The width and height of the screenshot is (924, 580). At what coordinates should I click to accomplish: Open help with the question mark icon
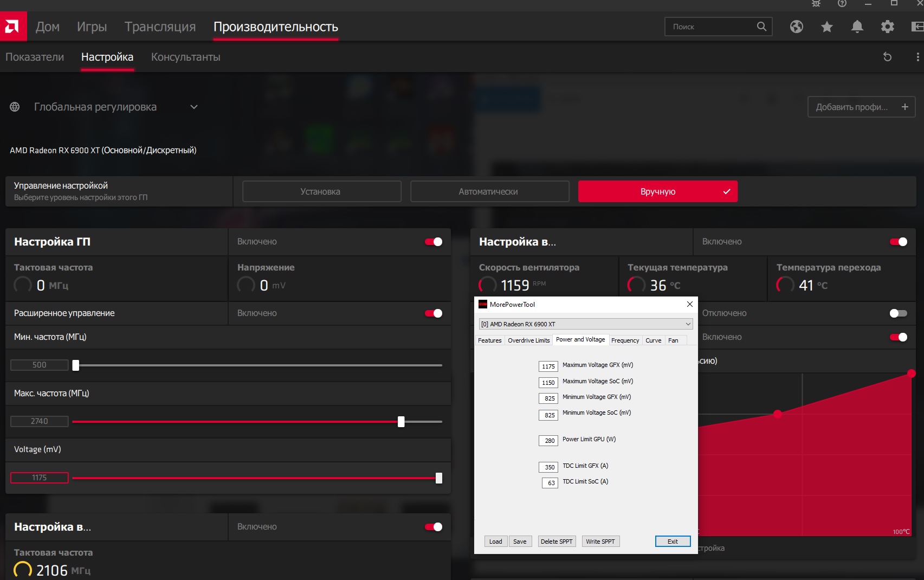(842, 3)
